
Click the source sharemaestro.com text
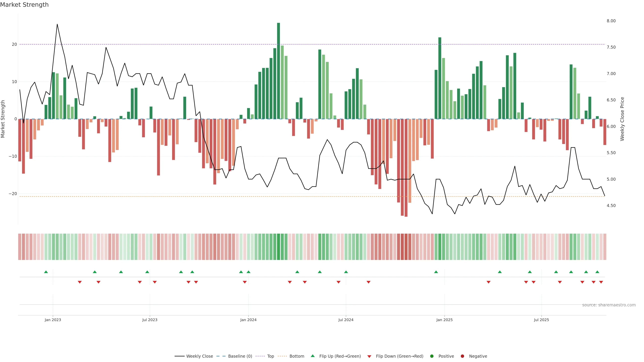pyautogui.click(x=609, y=305)
